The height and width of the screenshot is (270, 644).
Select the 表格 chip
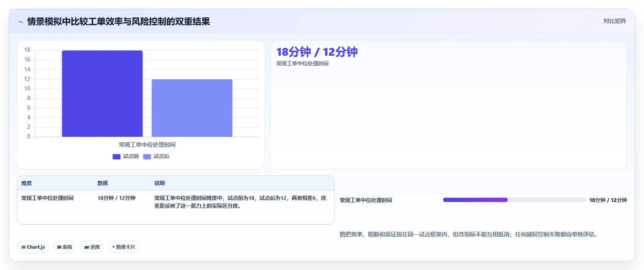[x=64, y=247]
